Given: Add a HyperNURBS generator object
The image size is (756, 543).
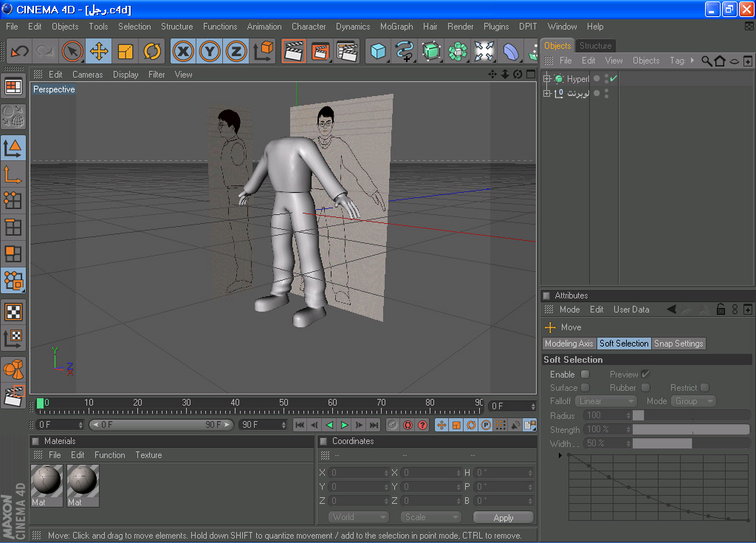Looking at the screenshot, I should pyautogui.click(x=431, y=51).
